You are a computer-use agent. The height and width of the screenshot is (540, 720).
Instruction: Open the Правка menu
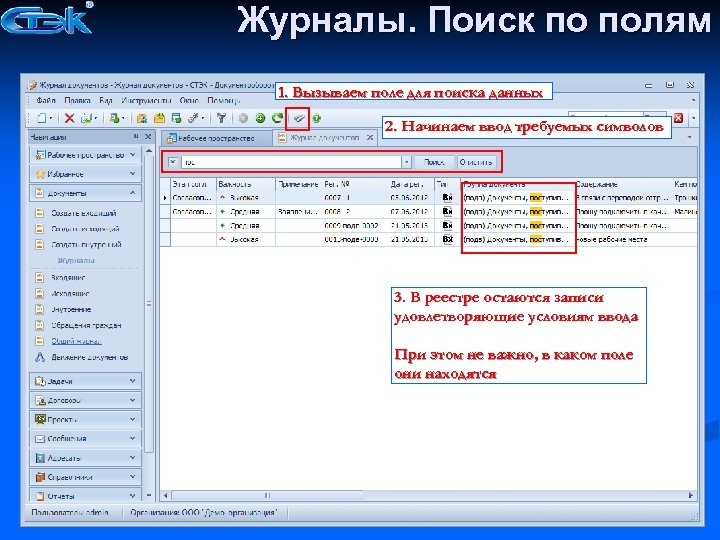pyautogui.click(x=77, y=100)
